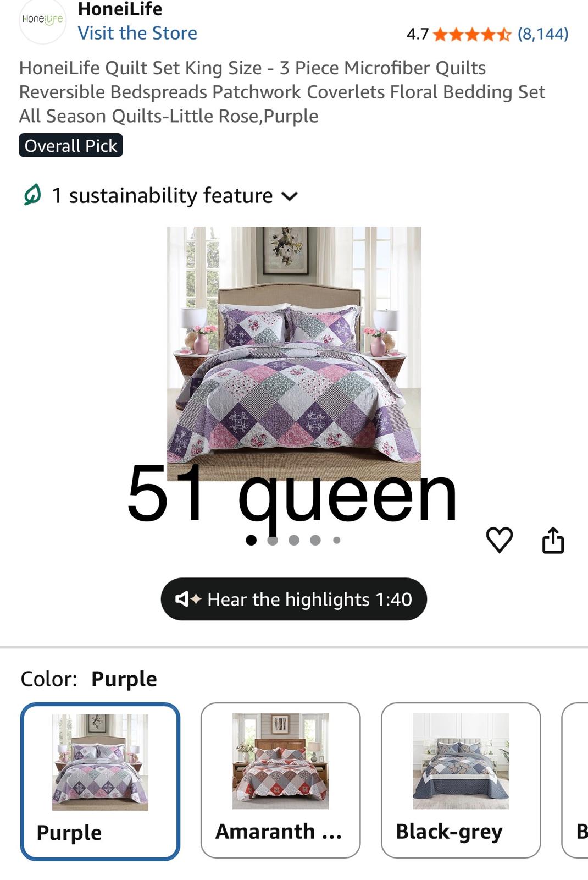The height and width of the screenshot is (880, 588).
Task: Jump to fourth image carousel dot
Action: (x=315, y=540)
